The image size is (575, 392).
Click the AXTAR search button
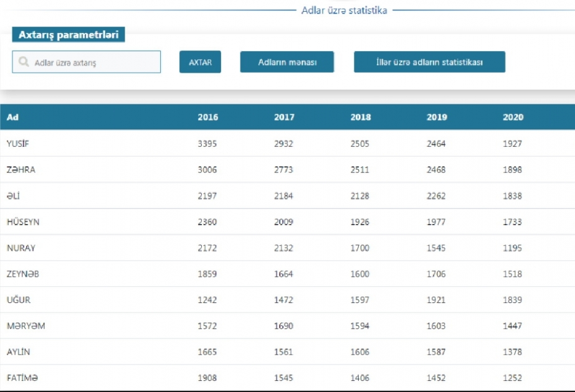(x=200, y=62)
